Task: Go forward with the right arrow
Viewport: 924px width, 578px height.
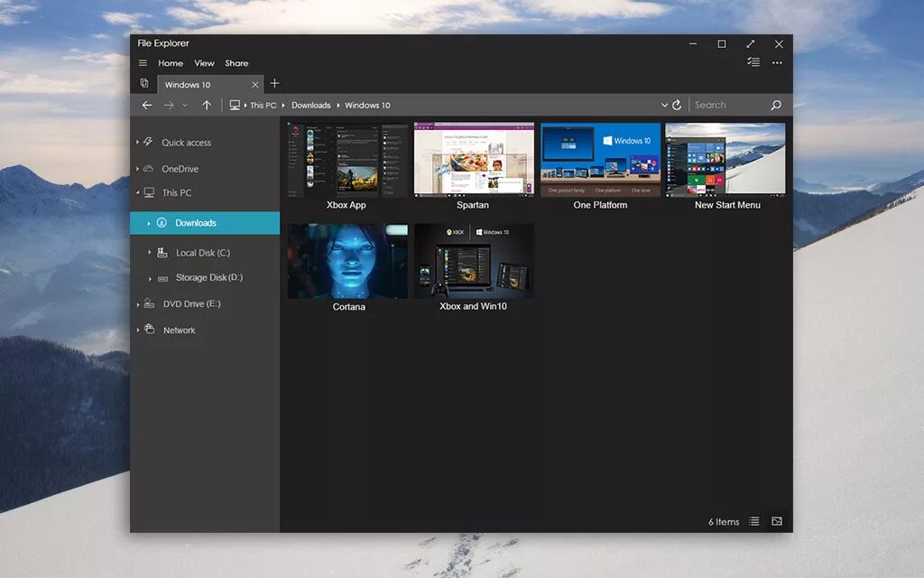Action: click(169, 105)
